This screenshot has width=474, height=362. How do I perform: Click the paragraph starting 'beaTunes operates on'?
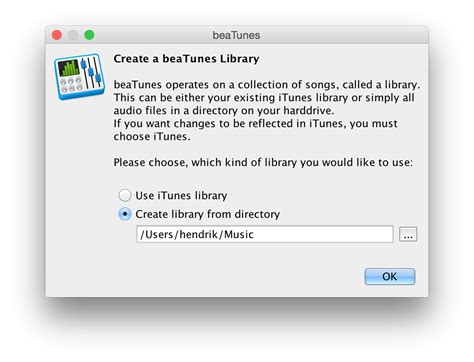(x=267, y=97)
